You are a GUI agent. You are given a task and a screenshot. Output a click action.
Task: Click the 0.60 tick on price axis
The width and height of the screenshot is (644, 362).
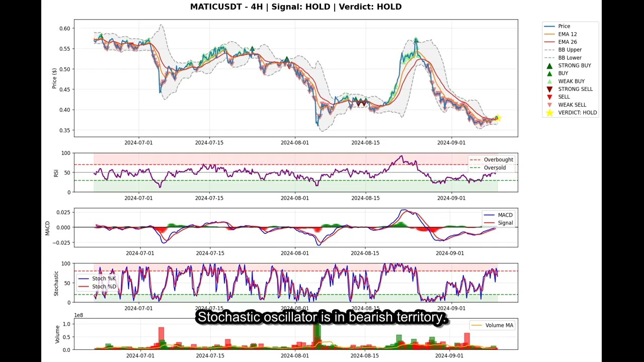pos(64,29)
